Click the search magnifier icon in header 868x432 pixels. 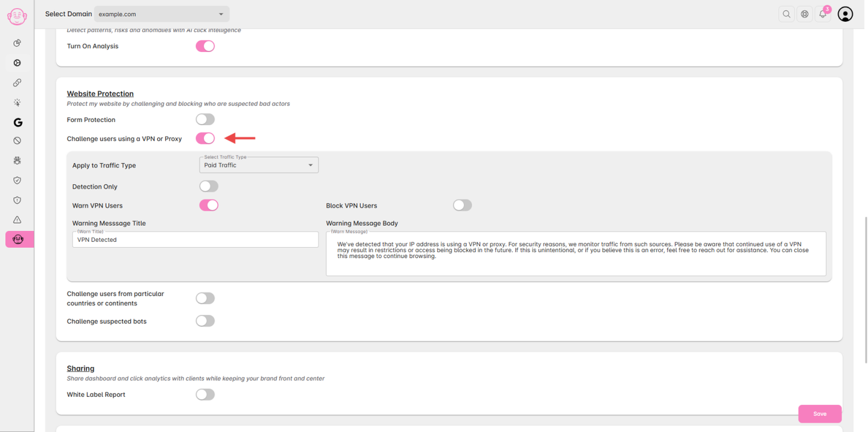click(x=786, y=14)
